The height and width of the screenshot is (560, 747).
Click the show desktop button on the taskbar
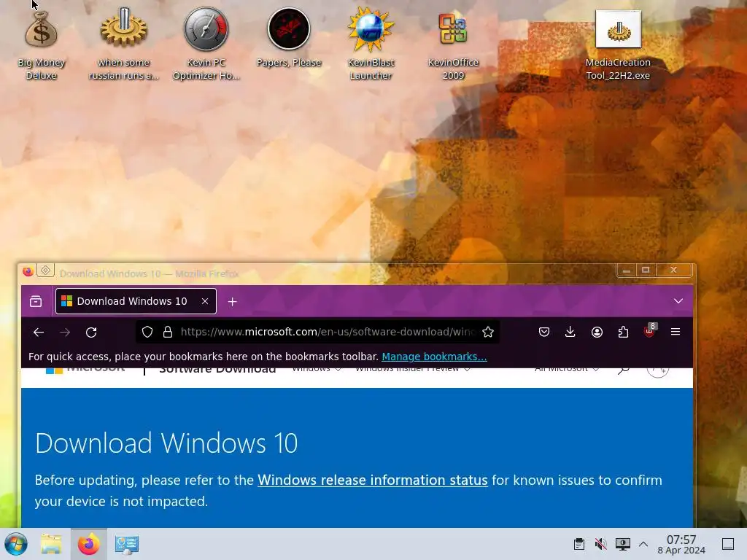tap(728, 544)
